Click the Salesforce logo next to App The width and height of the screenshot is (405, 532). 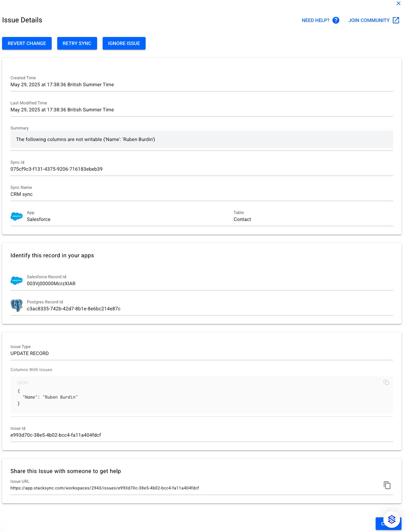point(16,216)
